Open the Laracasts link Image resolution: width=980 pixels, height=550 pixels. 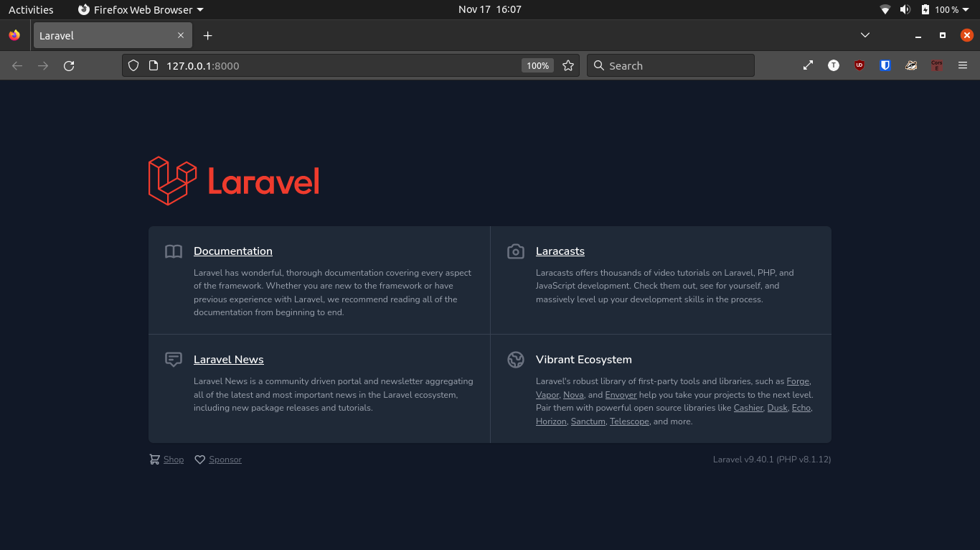click(x=560, y=251)
